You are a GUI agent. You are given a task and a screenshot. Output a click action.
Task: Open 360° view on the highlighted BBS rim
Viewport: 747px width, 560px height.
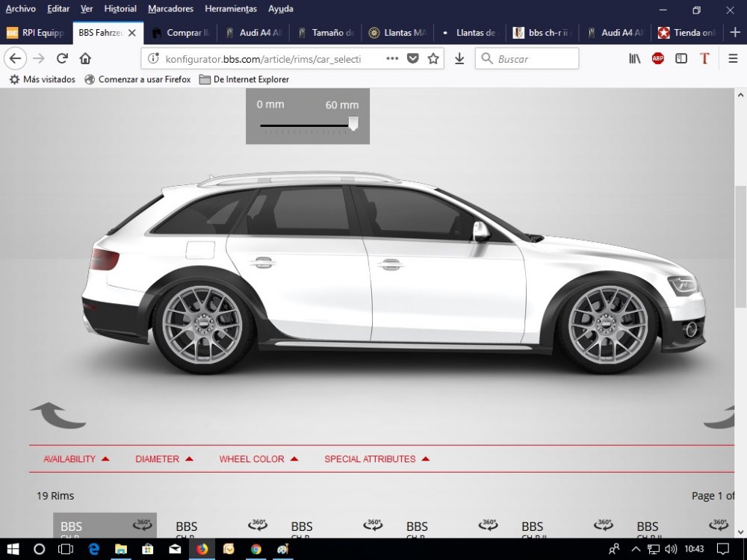point(143,525)
